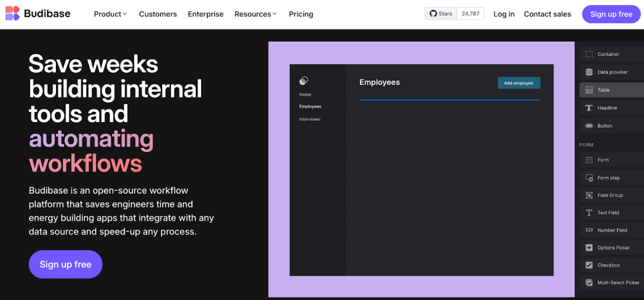Select Employees in the preview sidebar

click(310, 106)
